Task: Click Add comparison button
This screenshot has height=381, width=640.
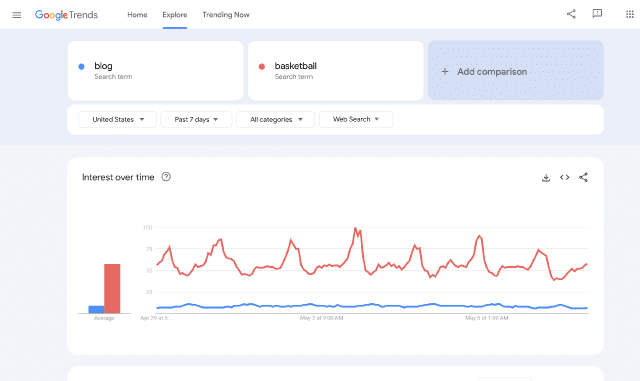Action: [x=516, y=70]
